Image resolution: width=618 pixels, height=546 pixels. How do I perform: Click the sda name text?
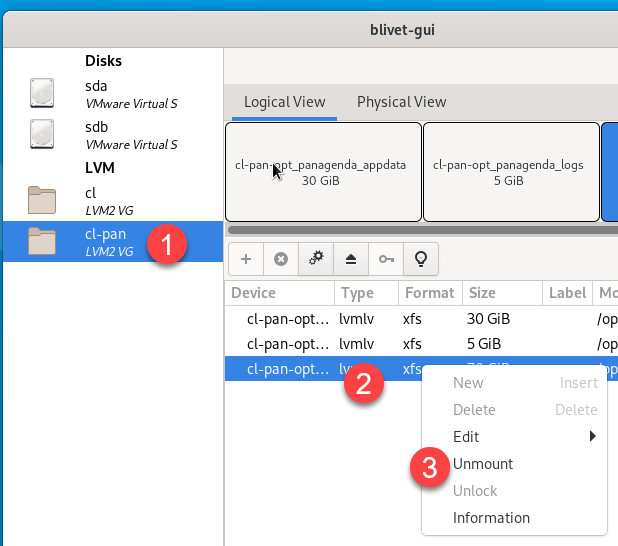click(x=96, y=86)
